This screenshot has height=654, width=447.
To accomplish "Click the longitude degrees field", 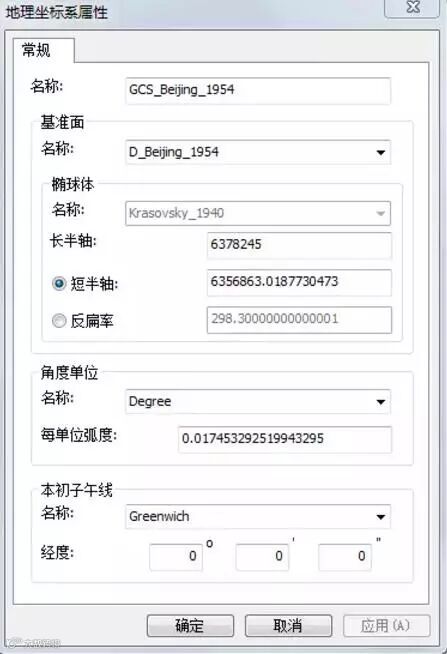I will coord(176,556).
